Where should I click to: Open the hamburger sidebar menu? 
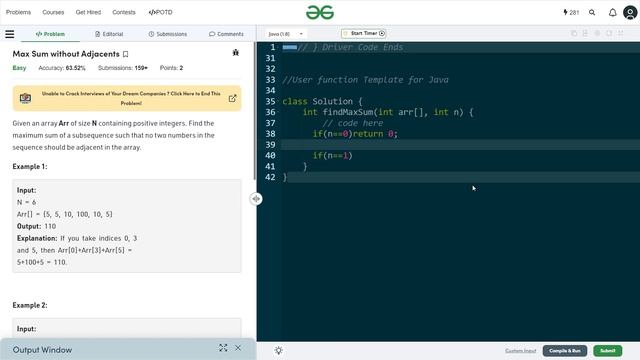pos(10,34)
